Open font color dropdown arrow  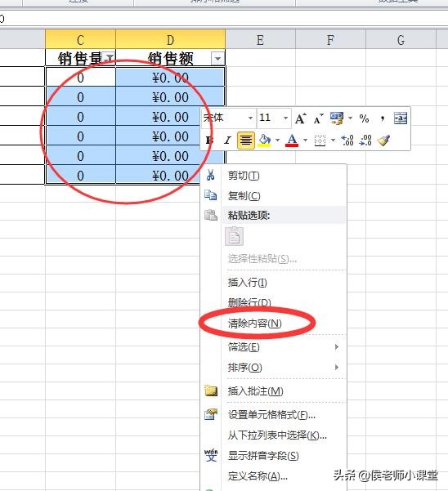pos(305,140)
